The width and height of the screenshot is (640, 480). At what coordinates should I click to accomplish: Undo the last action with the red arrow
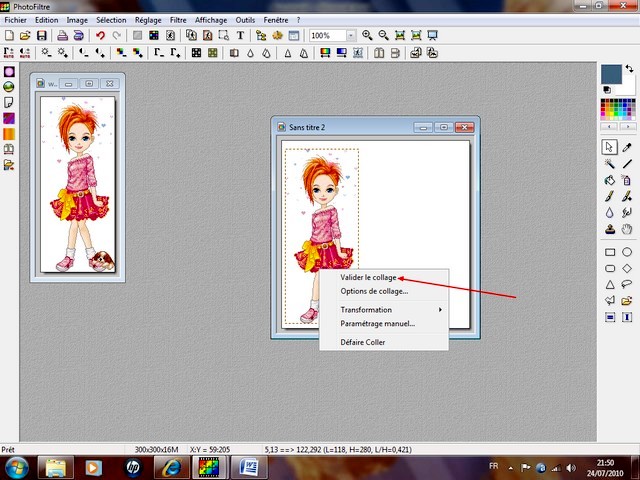pyautogui.click(x=100, y=36)
